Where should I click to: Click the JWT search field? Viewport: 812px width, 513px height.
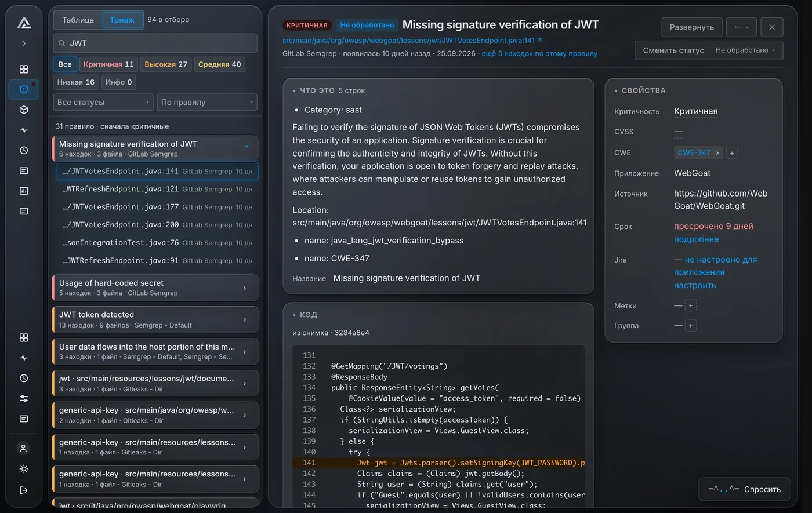155,43
